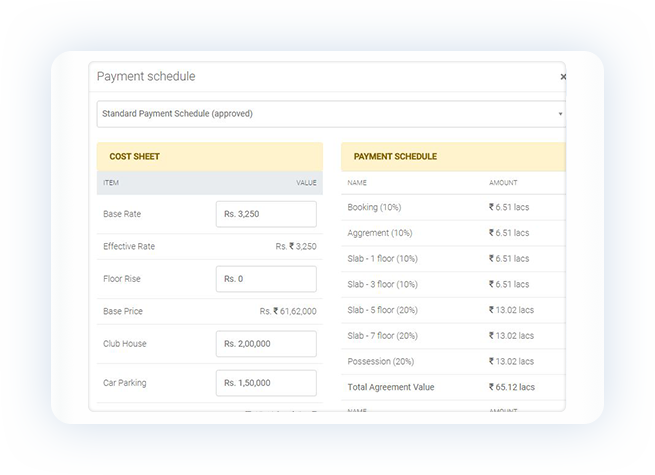Click the Car Parking amount field
This screenshot has width=655, height=475.
pos(266,382)
